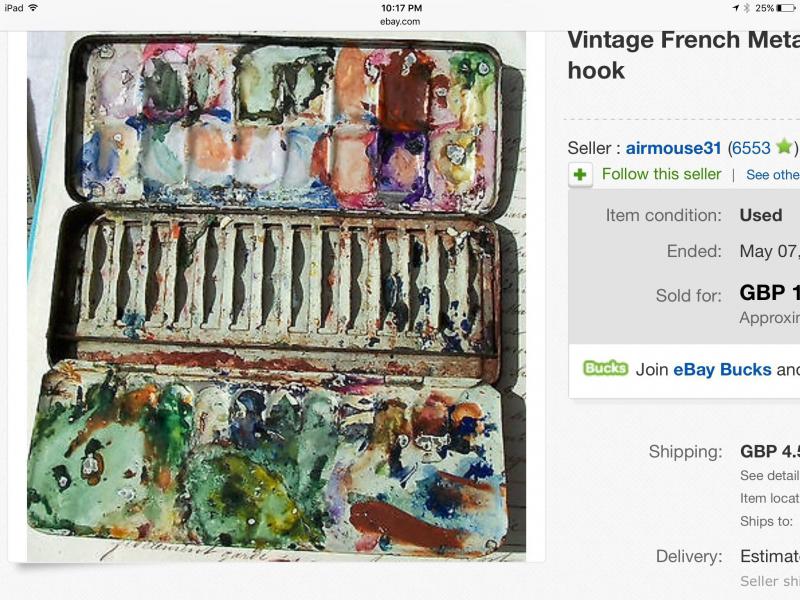Screen dimensions: 800x600
Task: Click the See details shipping link
Action: 770,476
